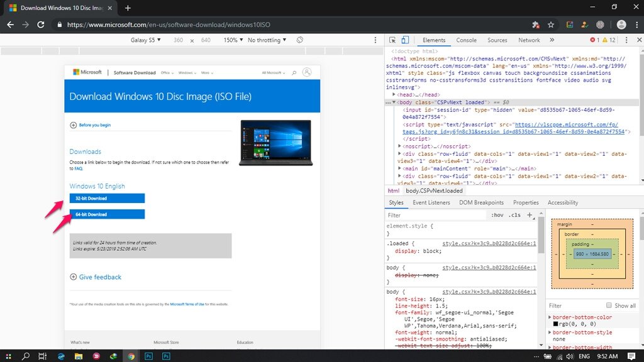The width and height of the screenshot is (644, 362).
Task: Click the inspect element picker icon
Action: pos(392,40)
